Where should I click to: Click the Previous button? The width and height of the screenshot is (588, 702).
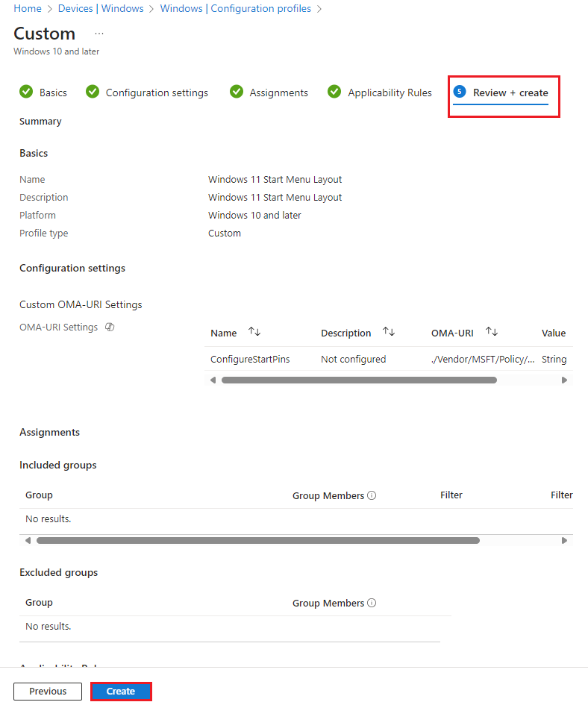[47, 691]
